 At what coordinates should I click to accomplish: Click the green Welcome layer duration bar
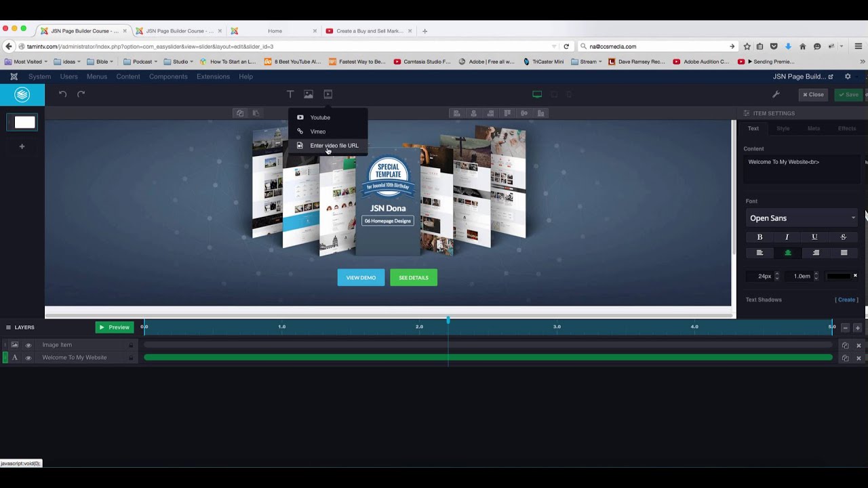[x=488, y=357]
